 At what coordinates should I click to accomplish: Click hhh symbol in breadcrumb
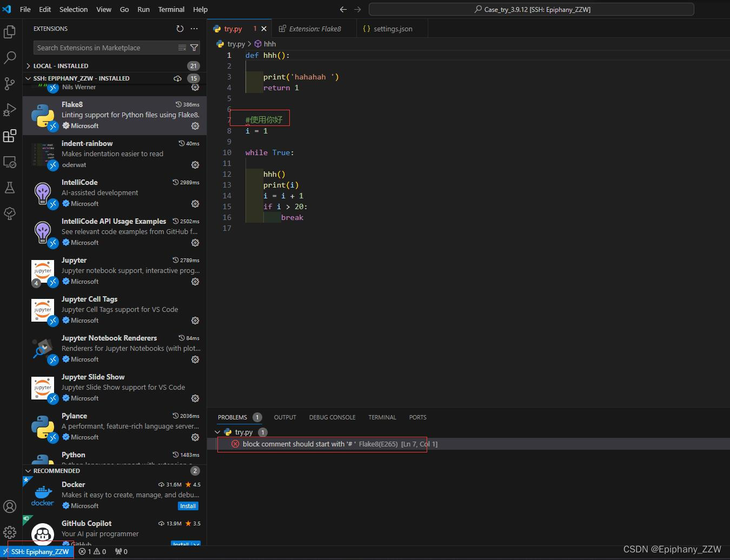[x=266, y=44]
